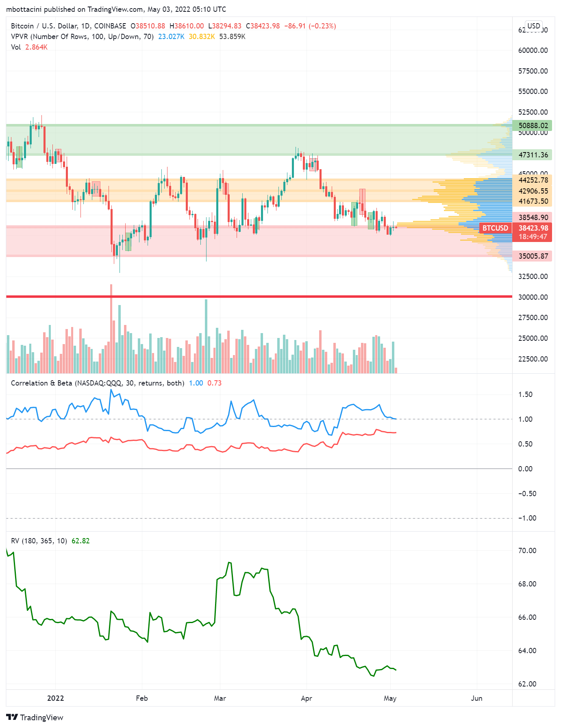The height and width of the screenshot is (728, 561).
Task: Click the Bitcoin / U.S. Dollar symbol title
Action: pos(68,26)
